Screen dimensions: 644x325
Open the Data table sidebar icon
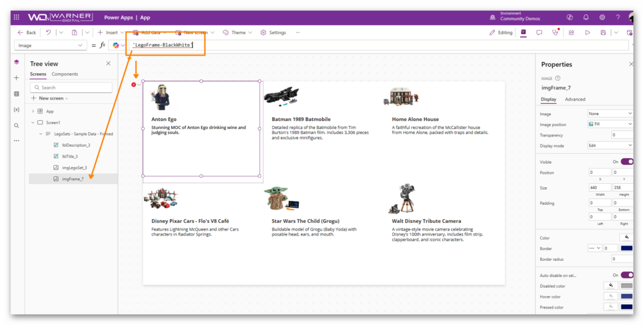(x=16, y=94)
